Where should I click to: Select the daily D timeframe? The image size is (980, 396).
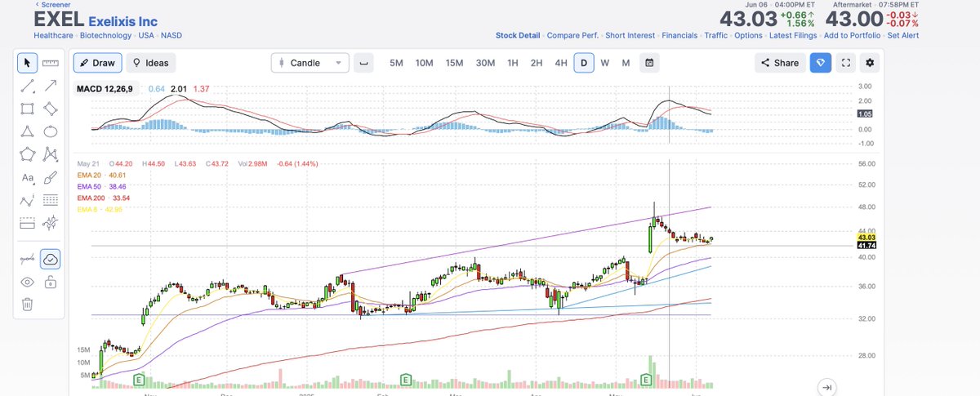(x=583, y=63)
